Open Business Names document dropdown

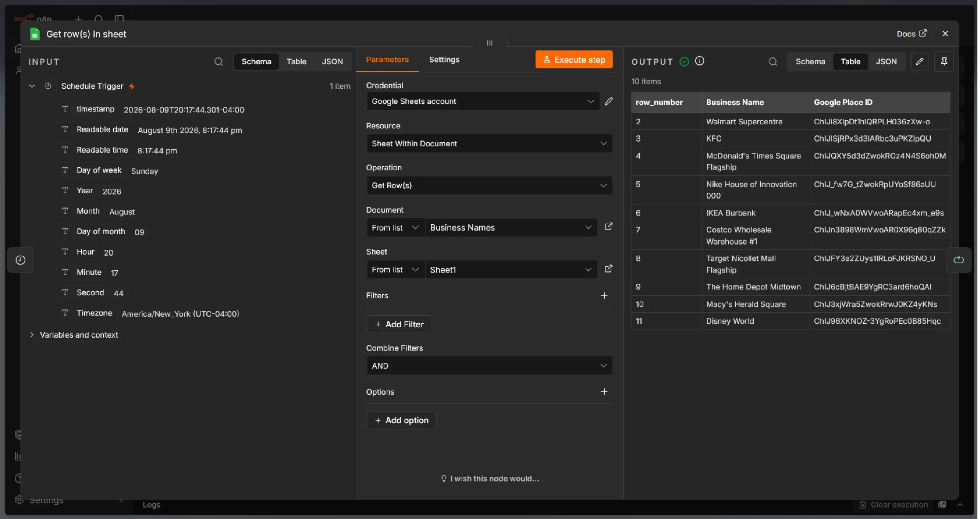tap(511, 227)
